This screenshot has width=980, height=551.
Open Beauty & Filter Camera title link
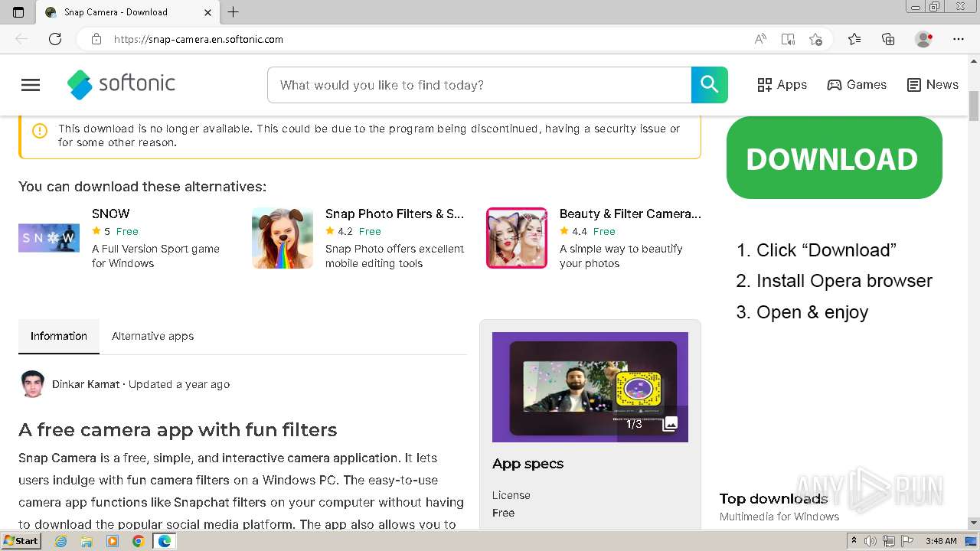(630, 214)
